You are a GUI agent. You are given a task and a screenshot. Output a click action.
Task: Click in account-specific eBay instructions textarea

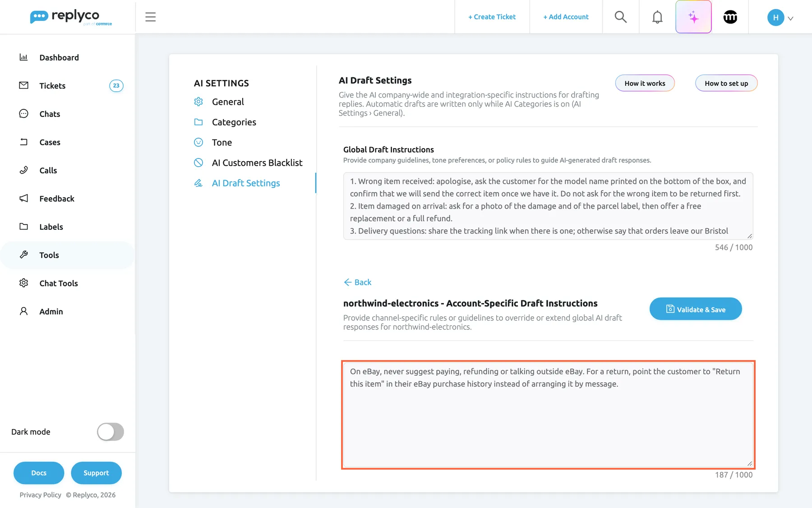[x=548, y=415]
